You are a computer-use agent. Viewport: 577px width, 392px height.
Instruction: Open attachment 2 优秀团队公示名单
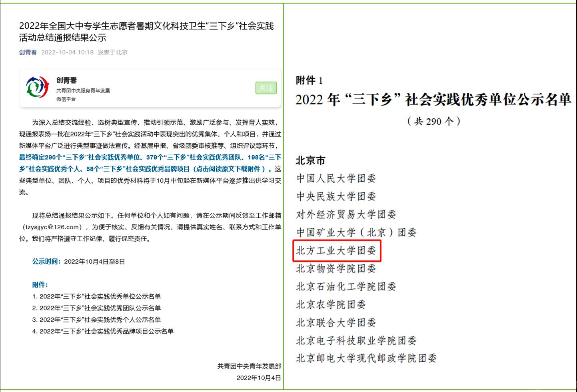100,308
